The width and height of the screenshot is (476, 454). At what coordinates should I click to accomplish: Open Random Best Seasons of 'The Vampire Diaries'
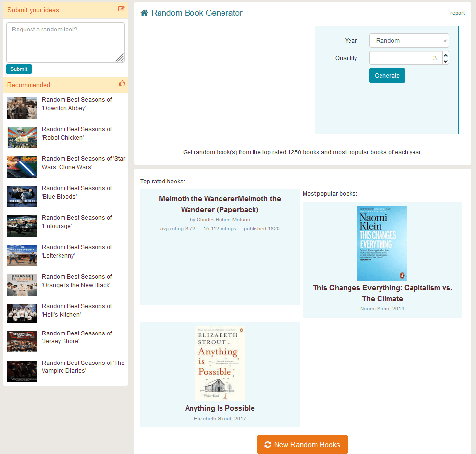click(83, 366)
